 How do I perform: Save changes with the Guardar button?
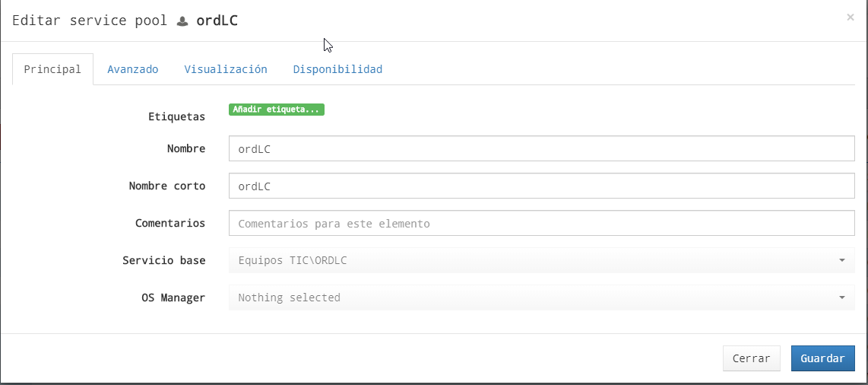pyautogui.click(x=822, y=358)
